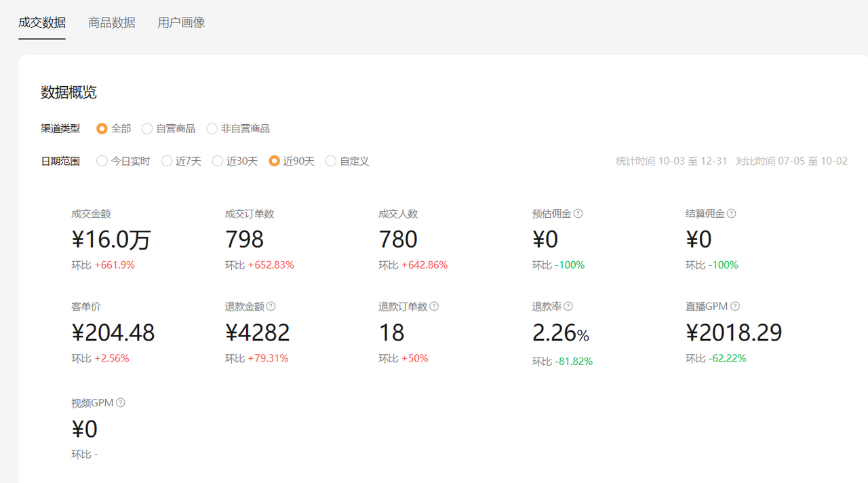
Task: Choose 近7天 date range
Action: tap(167, 161)
